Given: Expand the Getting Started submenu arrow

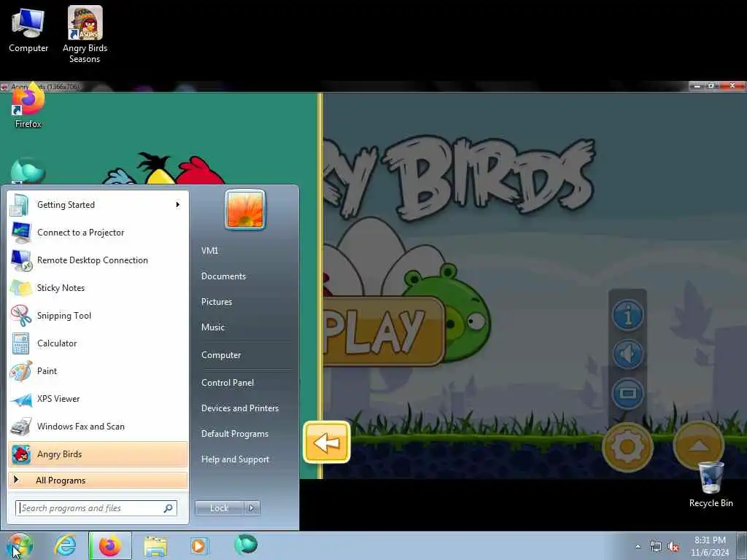Looking at the screenshot, I should point(178,205).
